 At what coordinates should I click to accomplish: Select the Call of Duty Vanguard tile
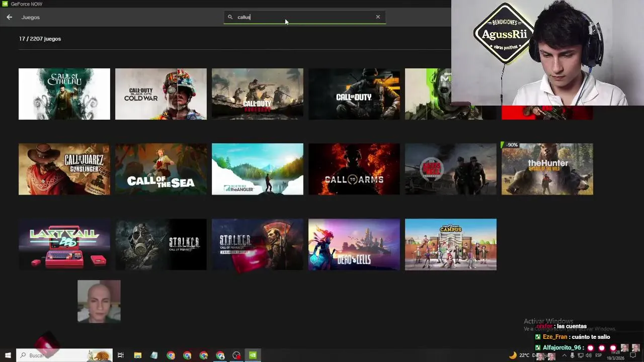[x=258, y=94]
